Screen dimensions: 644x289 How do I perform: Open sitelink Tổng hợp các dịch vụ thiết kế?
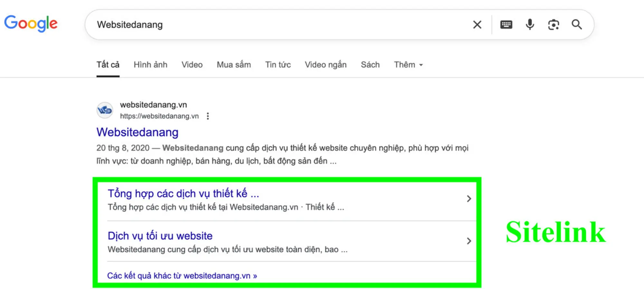183,193
